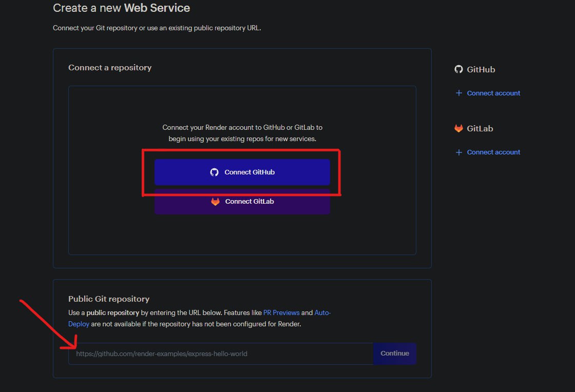Focus the public repository URL input field
575x392 pixels.
221,354
